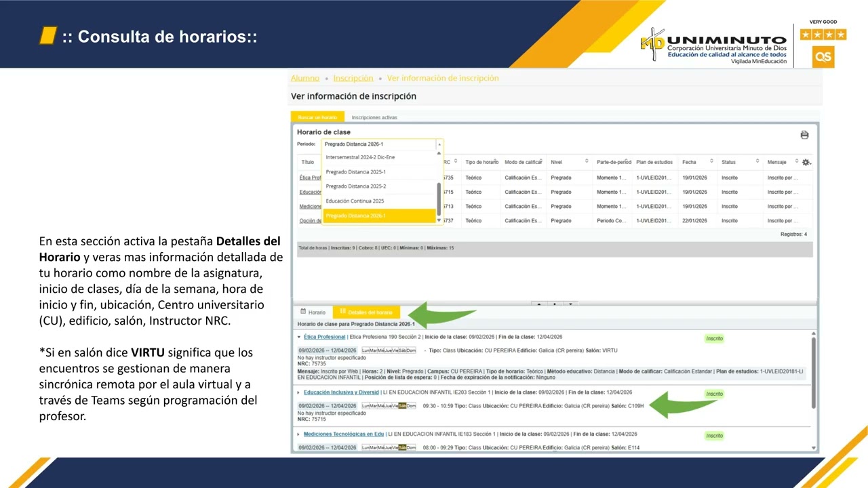Go to Inscripción breadcrumb link

coord(353,78)
